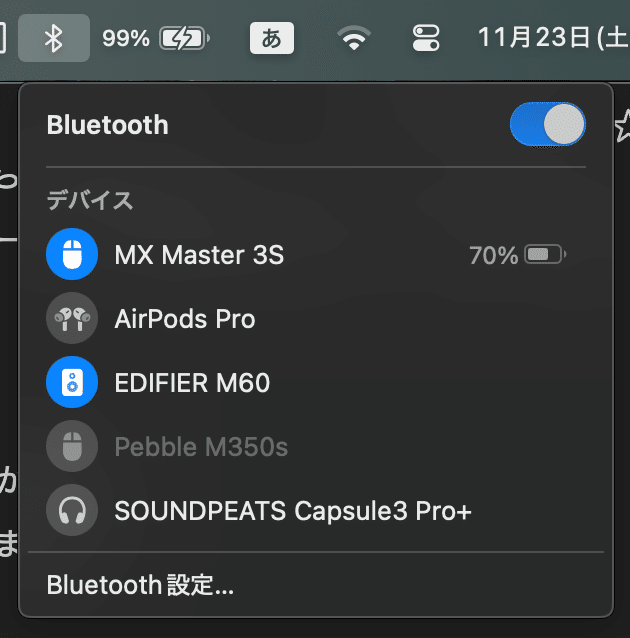This screenshot has width=630, height=638.
Task: Click the 70% battery indicator of mouse
Action: [x=517, y=255]
